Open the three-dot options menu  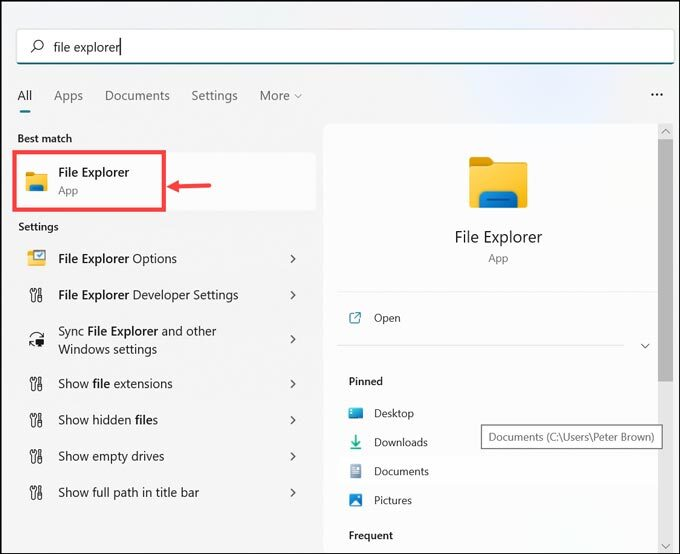tap(657, 95)
